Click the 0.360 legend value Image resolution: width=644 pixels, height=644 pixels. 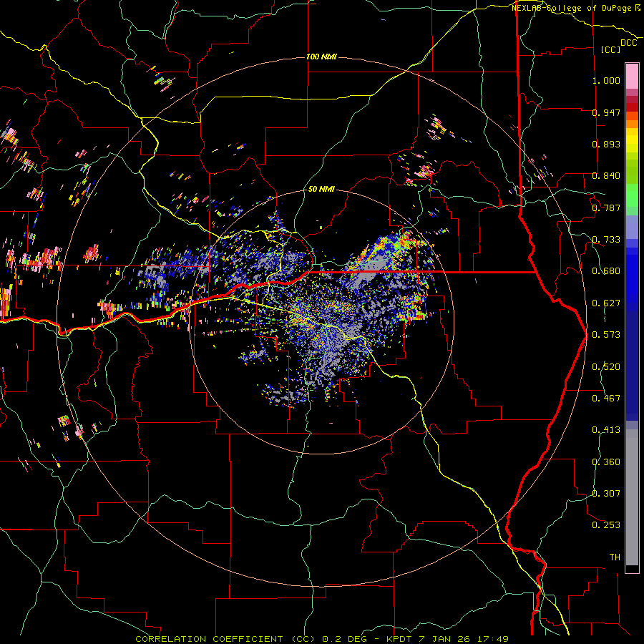pyautogui.click(x=606, y=462)
